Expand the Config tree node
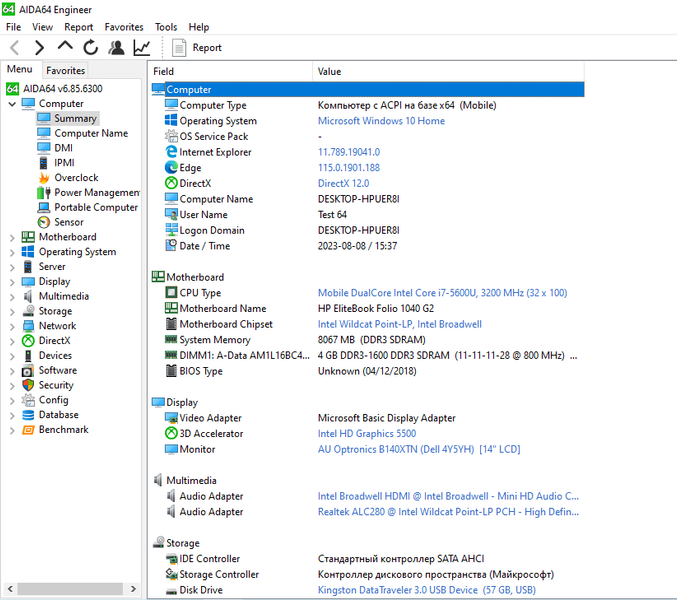 [x=12, y=400]
